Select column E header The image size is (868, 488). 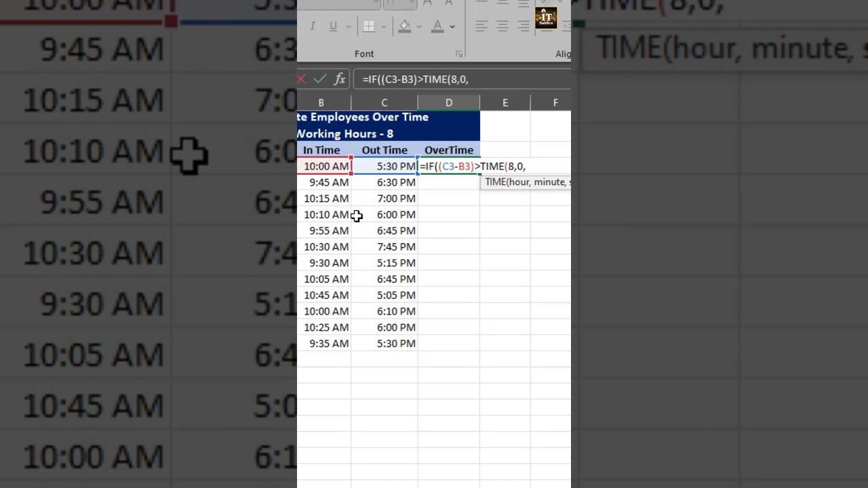[505, 102]
